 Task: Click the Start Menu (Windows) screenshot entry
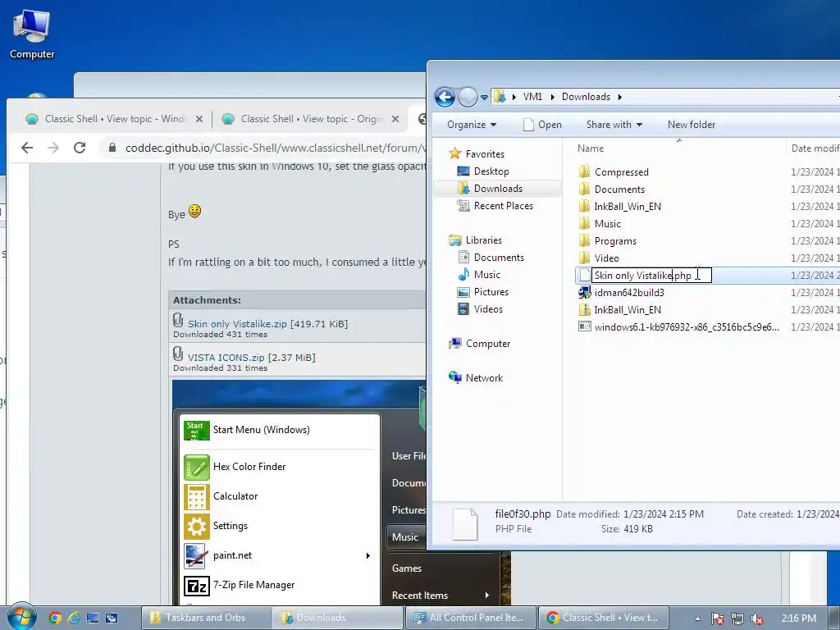pos(261,430)
